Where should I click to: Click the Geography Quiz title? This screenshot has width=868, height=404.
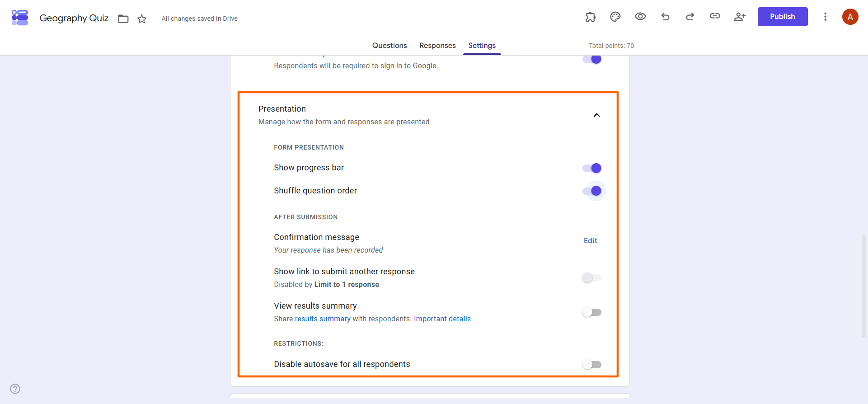click(74, 18)
